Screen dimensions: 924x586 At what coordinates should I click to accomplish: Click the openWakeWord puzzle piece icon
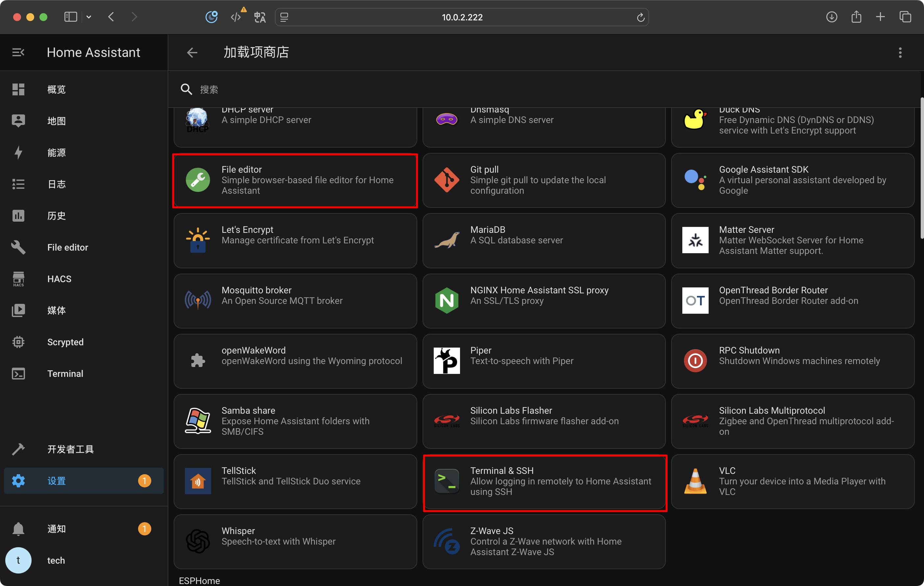tap(198, 360)
